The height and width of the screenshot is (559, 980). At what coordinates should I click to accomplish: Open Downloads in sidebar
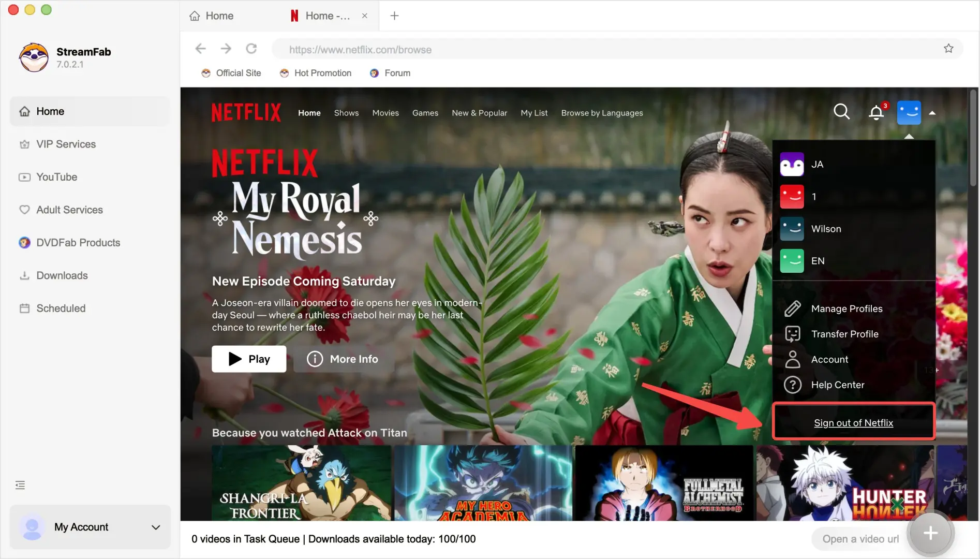point(90,275)
